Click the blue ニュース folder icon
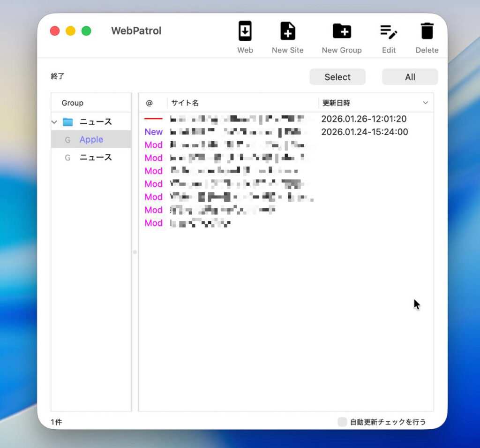The height and width of the screenshot is (448, 480). [x=68, y=122]
